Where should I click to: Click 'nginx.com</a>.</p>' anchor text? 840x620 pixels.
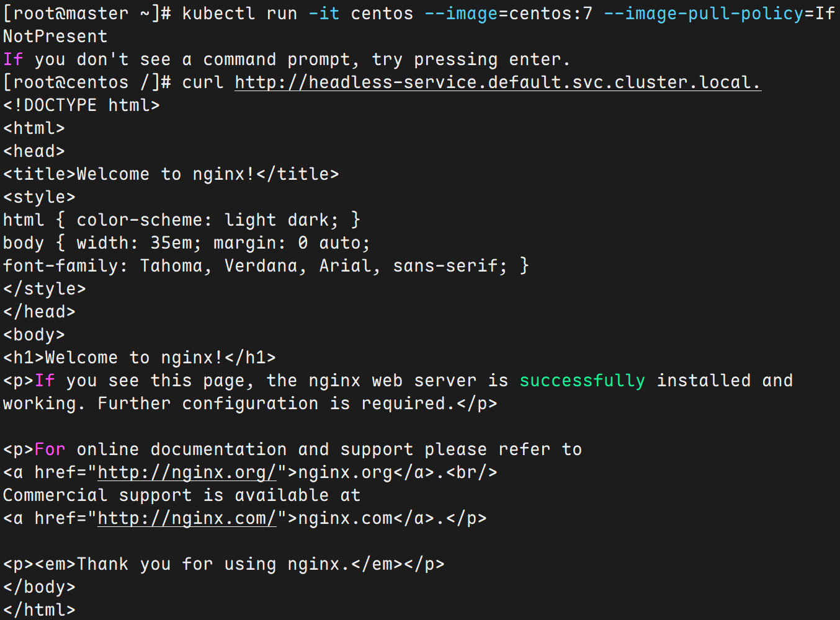point(392,518)
